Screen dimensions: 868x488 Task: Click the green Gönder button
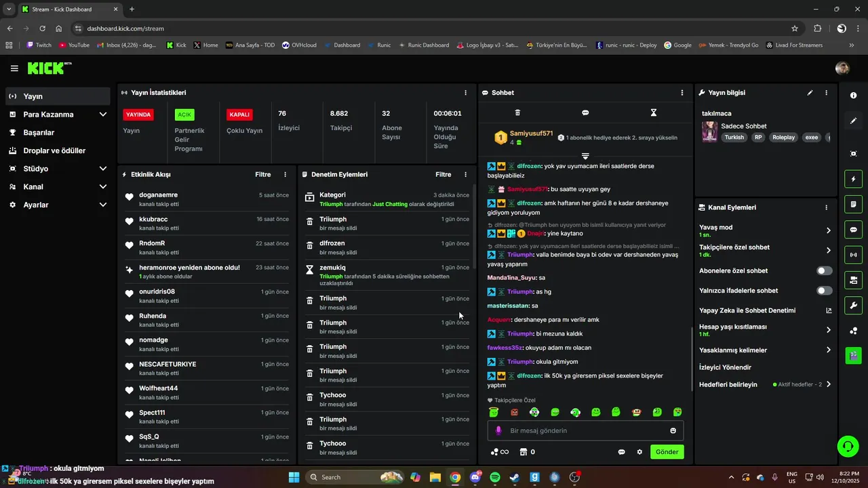(x=667, y=452)
